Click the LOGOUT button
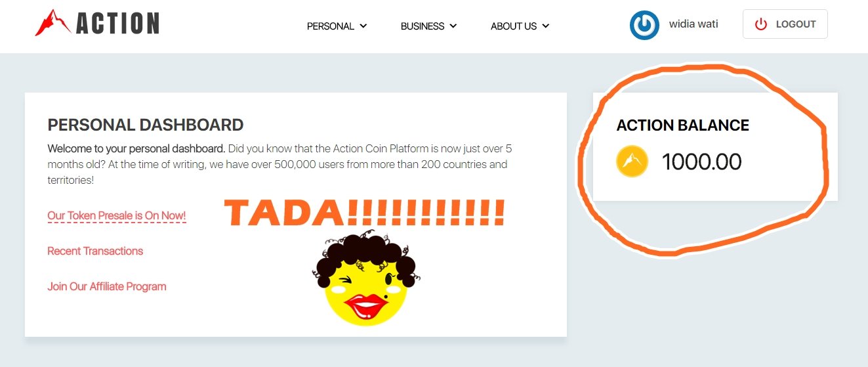 click(x=785, y=24)
